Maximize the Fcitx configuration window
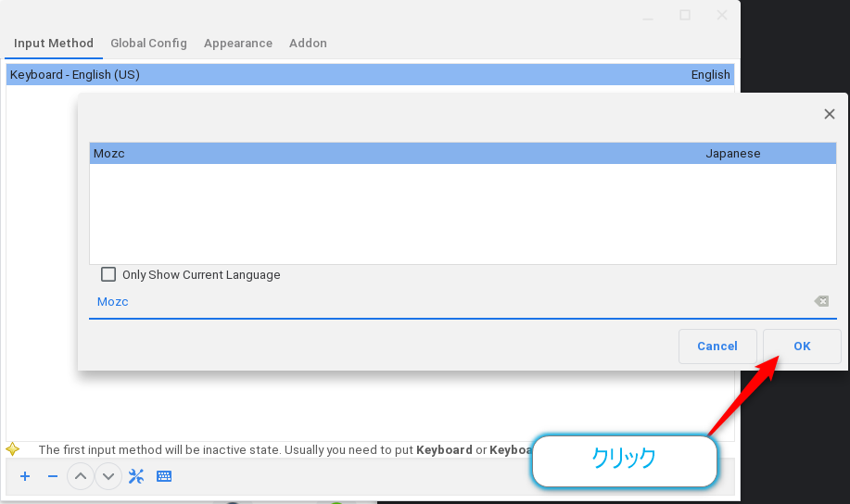This screenshot has width=850, height=504. pyautogui.click(x=685, y=15)
